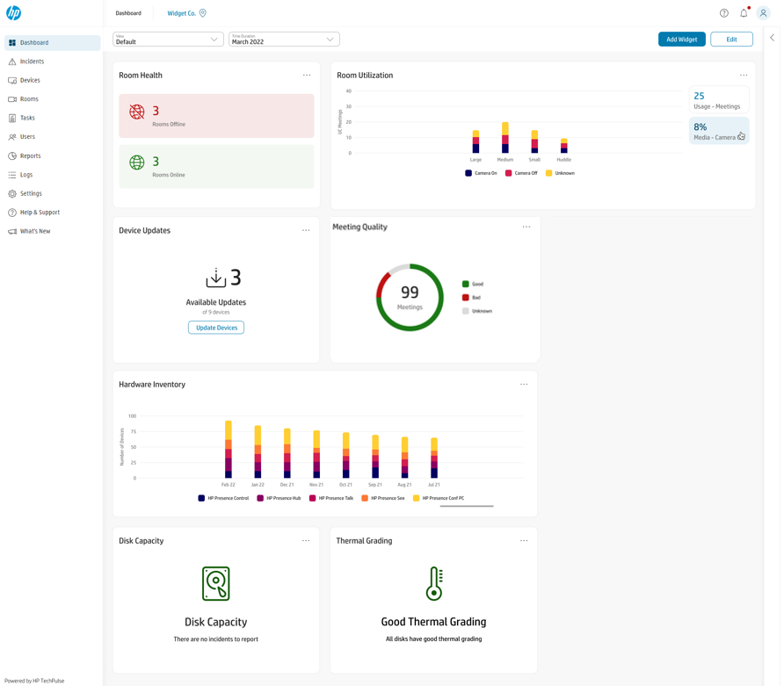
Task: Open the help question mark icon
Action: point(723,13)
